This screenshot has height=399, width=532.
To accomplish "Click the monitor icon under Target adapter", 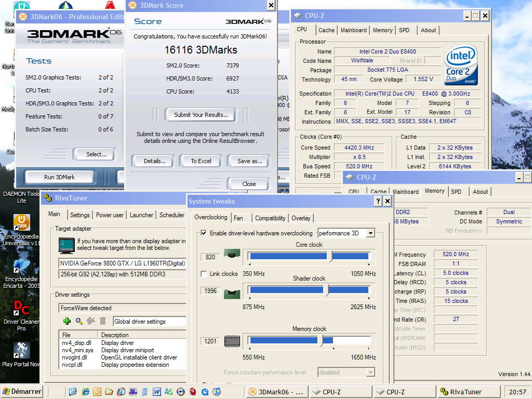I will tap(66, 246).
